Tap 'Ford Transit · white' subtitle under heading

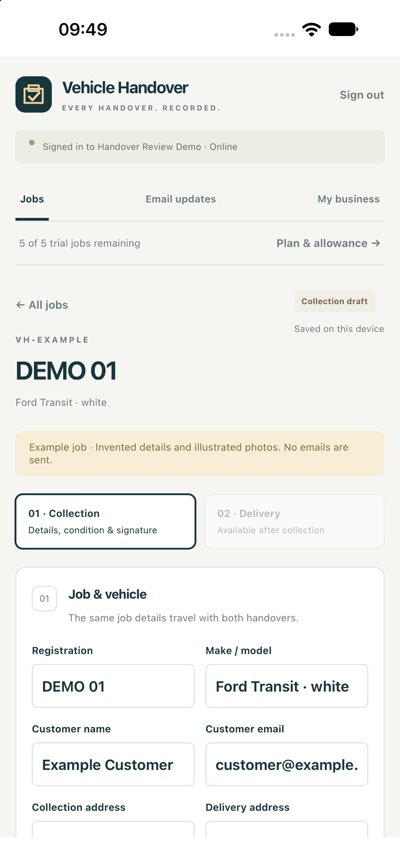pyautogui.click(x=61, y=402)
